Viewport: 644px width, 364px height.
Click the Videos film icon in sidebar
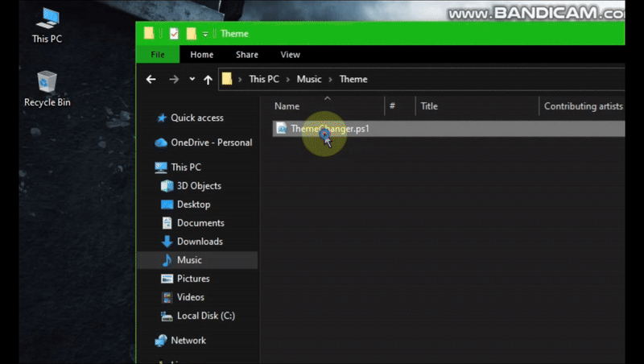(167, 297)
